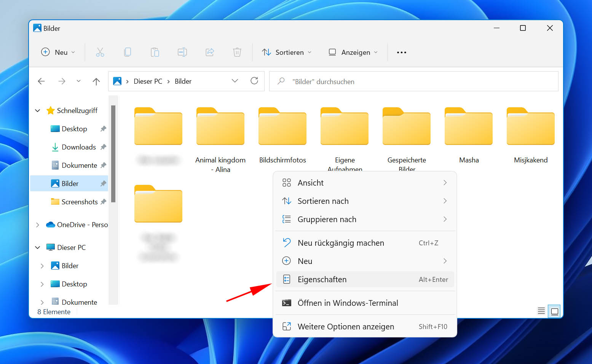Open the three-dot more options menu
The width and height of the screenshot is (592, 364).
[401, 52]
